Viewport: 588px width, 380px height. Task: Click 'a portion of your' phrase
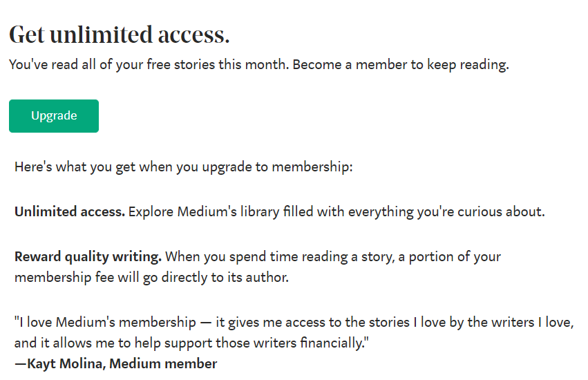click(449, 257)
